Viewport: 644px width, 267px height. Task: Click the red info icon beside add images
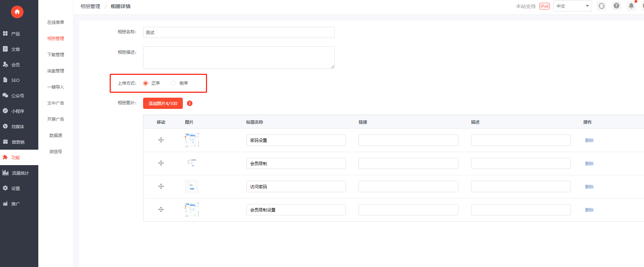pyautogui.click(x=190, y=103)
